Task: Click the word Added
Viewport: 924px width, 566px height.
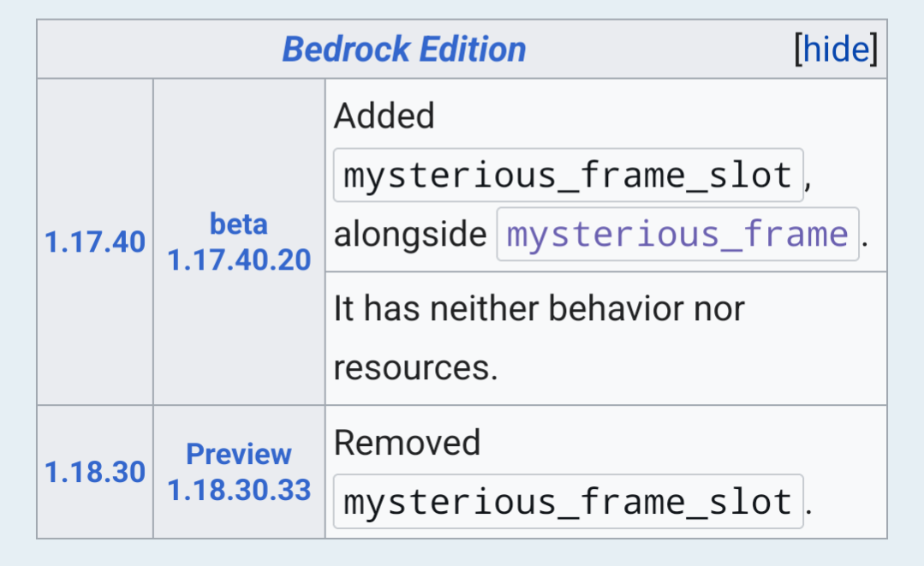Action: click(x=385, y=116)
